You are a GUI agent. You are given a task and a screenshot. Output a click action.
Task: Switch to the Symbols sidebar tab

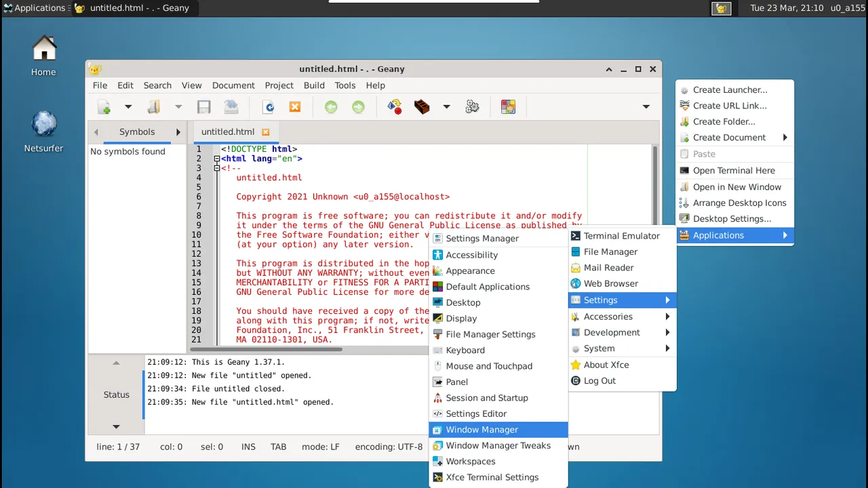pos(137,132)
